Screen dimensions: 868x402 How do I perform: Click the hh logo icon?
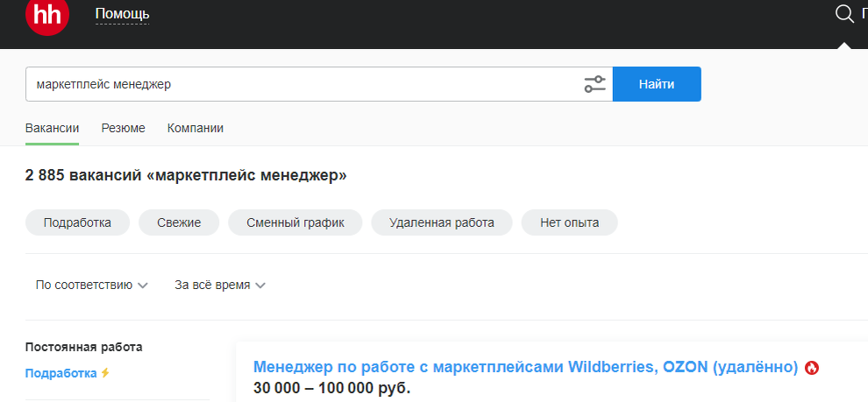point(47,15)
